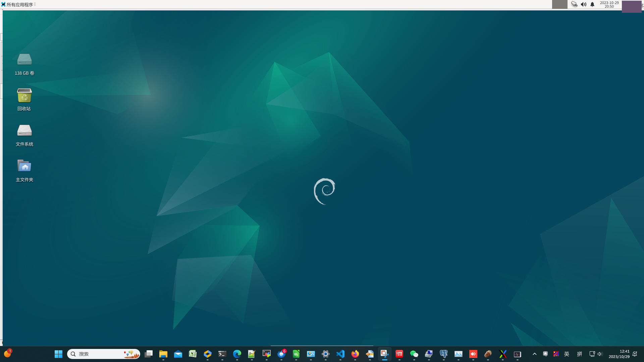Open the terminal icon in taskbar
This screenshot has height=362, width=644.
tap(222, 354)
